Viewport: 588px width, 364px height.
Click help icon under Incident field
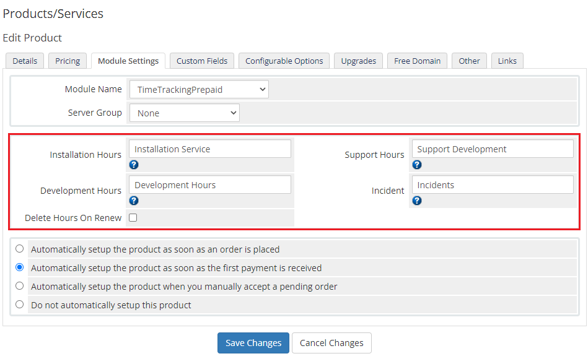click(x=417, y=201)
